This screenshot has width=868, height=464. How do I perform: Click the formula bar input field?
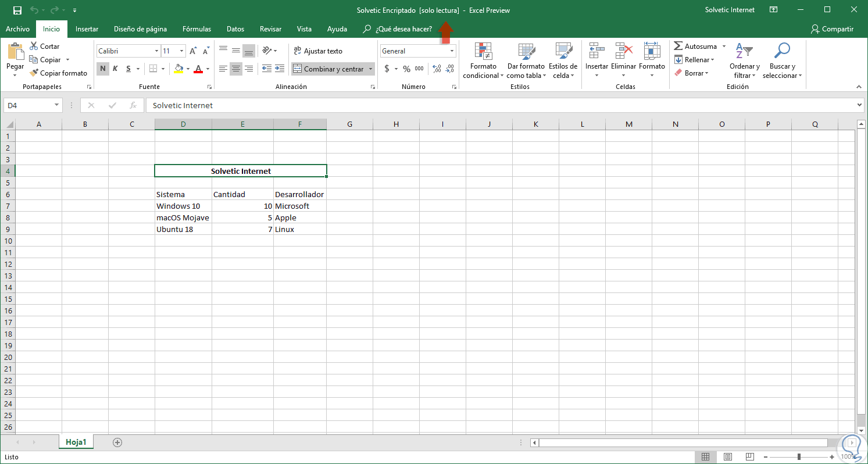pos(501,105)
